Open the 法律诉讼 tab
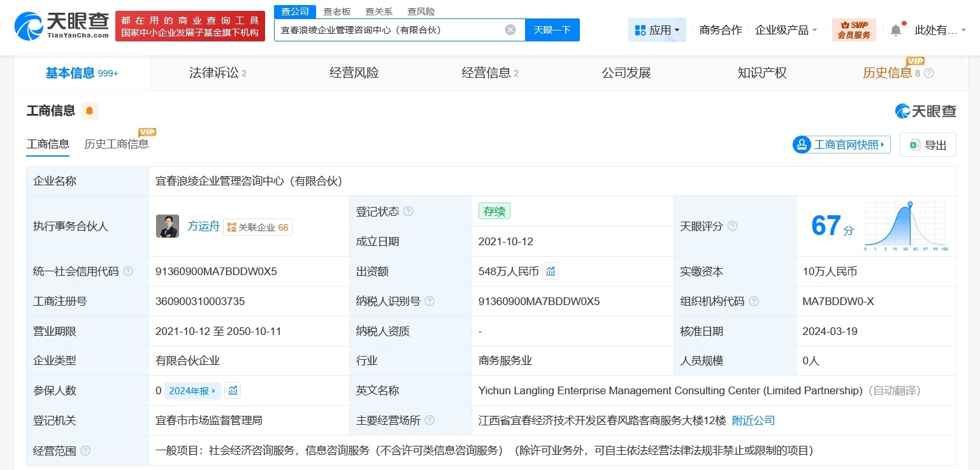Viewport: 980px width, 470px height. pyautogui.click(x=213, y=73)
